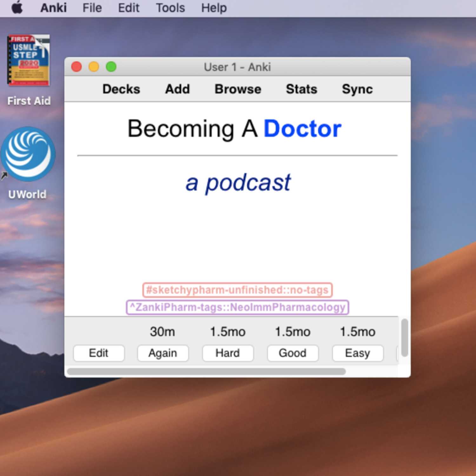Click the horizontal scrollbar of the Anki window
Image resolution: width=476 pixels, height=476 pixels.
pyautogui.click(x=206, y=371)
